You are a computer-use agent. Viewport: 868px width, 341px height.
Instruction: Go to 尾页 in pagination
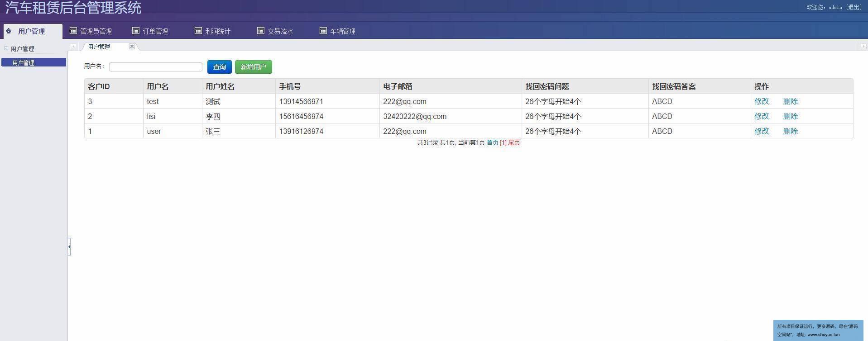514,142
